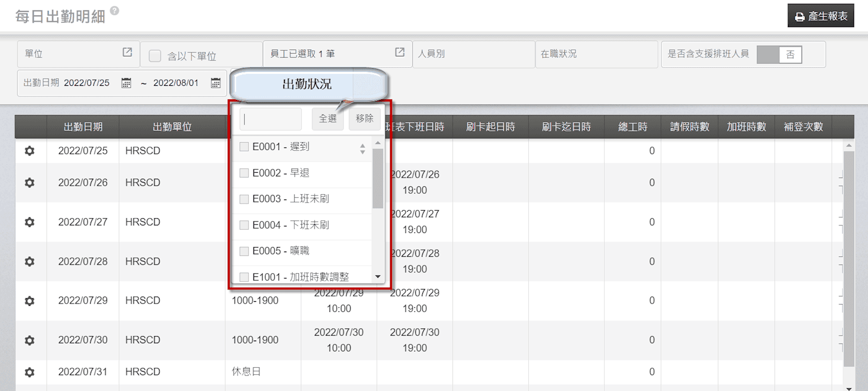Image resolution: width=868 pixels, height=391 pixels.
Task: Open the 單位 selector popup icon
Action: (127, 53)
